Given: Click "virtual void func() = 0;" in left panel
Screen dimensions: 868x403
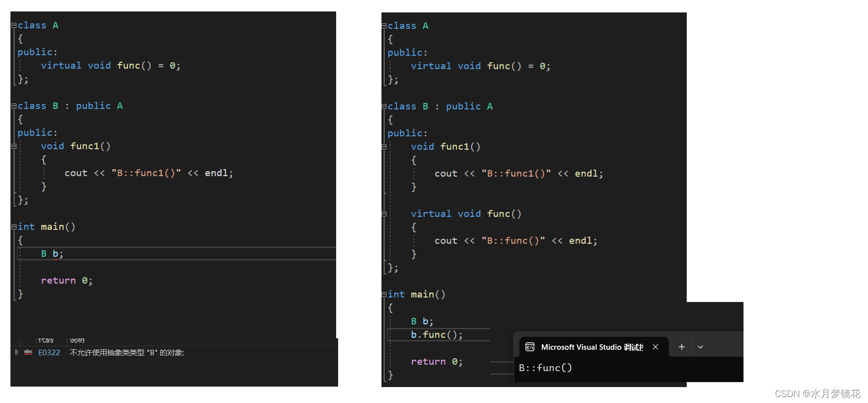Looking at the screenshot, I should click(111, 66).
